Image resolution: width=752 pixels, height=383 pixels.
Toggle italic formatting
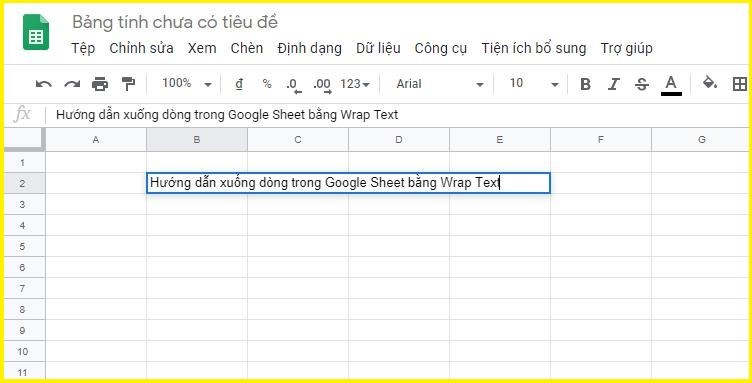(613, 84)
